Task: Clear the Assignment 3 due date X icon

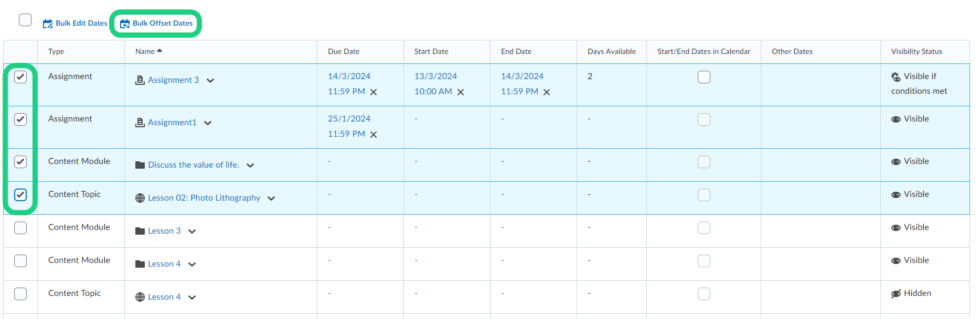Action: click(x=374, y=92)
